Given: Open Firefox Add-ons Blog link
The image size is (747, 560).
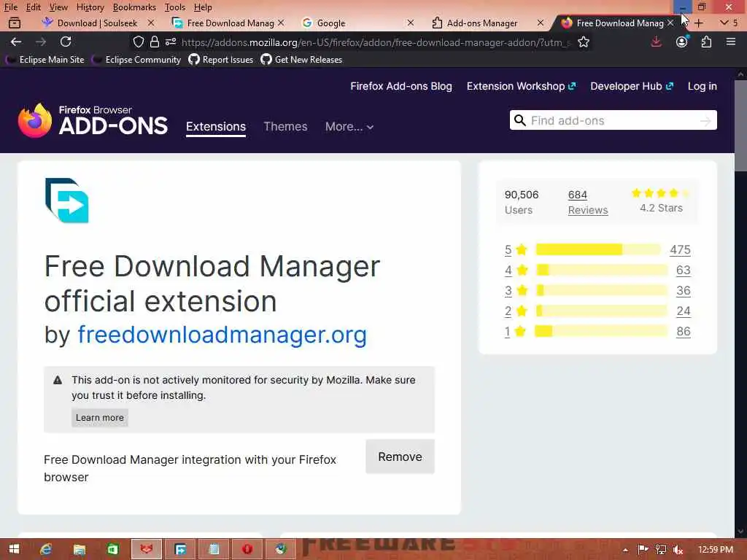Looking at the screenshot, I should click(401, 86).
